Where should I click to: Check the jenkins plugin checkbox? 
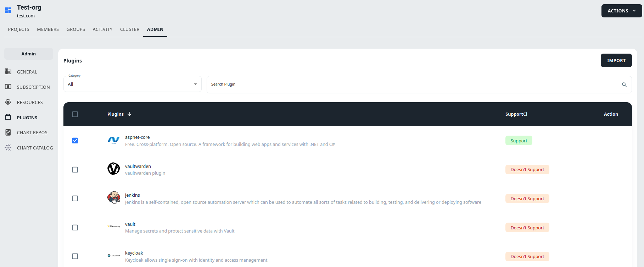(x=75, y=198)
